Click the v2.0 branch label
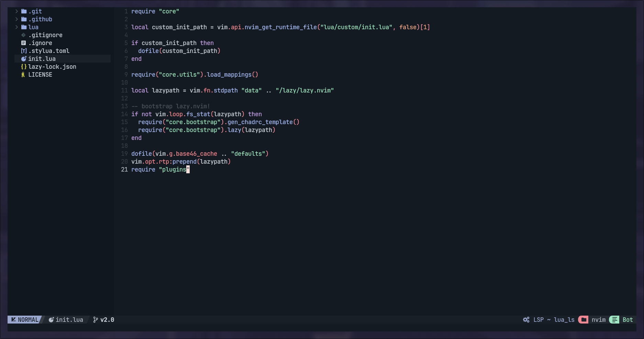The image size is (644, 339). coord(107,320)
